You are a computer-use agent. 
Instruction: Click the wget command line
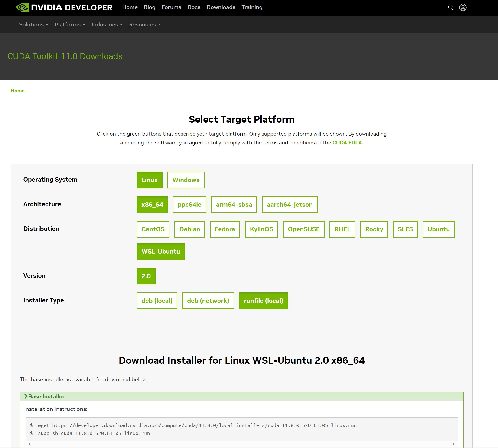click(x=197, y=425)
